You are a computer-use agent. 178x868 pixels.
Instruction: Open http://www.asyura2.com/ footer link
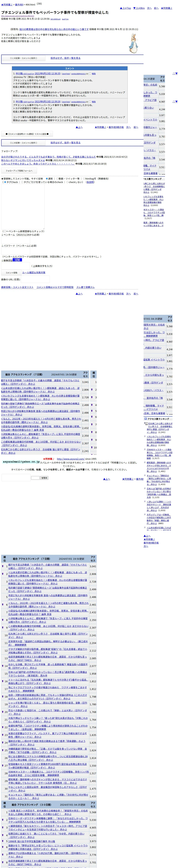click(x=70, y=459)
